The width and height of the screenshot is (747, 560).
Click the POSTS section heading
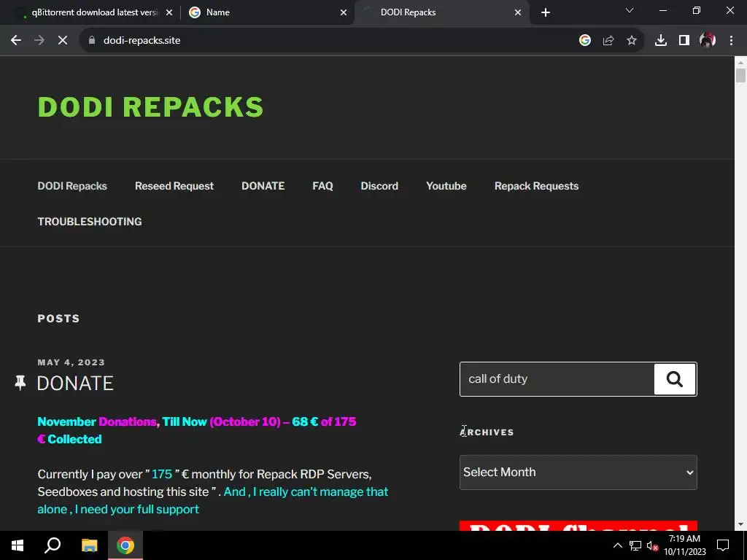click(58, 319)
